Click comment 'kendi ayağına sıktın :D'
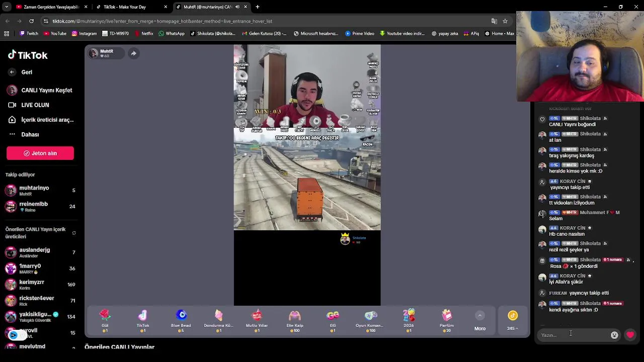 [x=574, y=310]
